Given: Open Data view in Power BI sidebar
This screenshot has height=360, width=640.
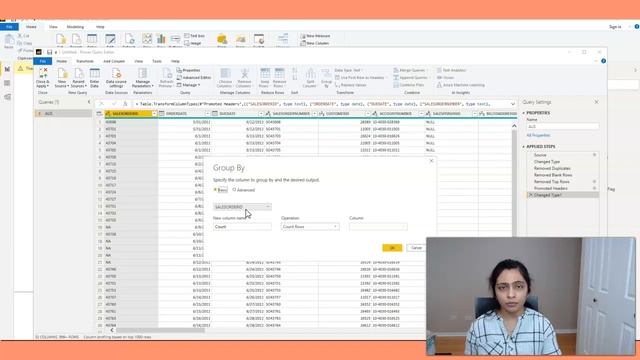Looking at the screenshot, I should click(7, 83).
